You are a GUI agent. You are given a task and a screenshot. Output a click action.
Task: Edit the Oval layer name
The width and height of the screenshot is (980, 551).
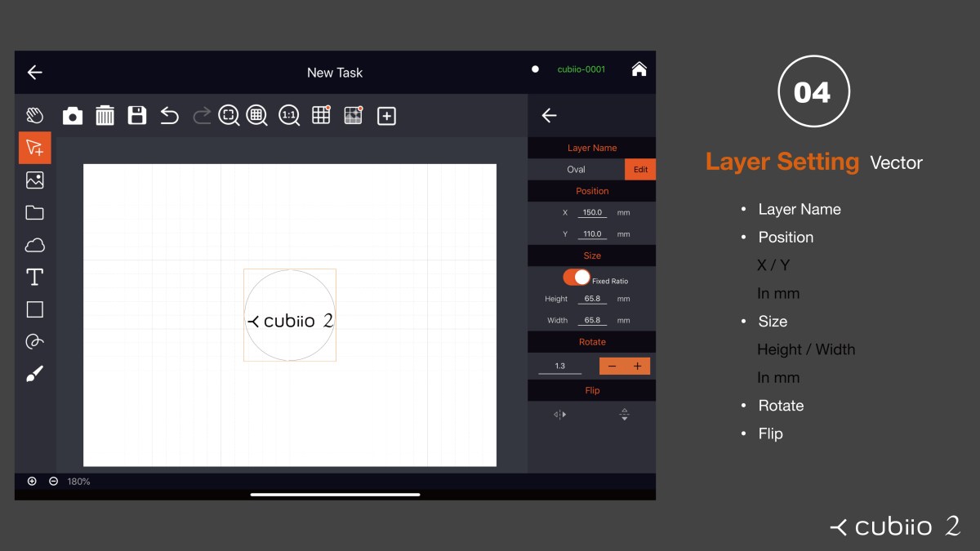(x=639, y=169)
